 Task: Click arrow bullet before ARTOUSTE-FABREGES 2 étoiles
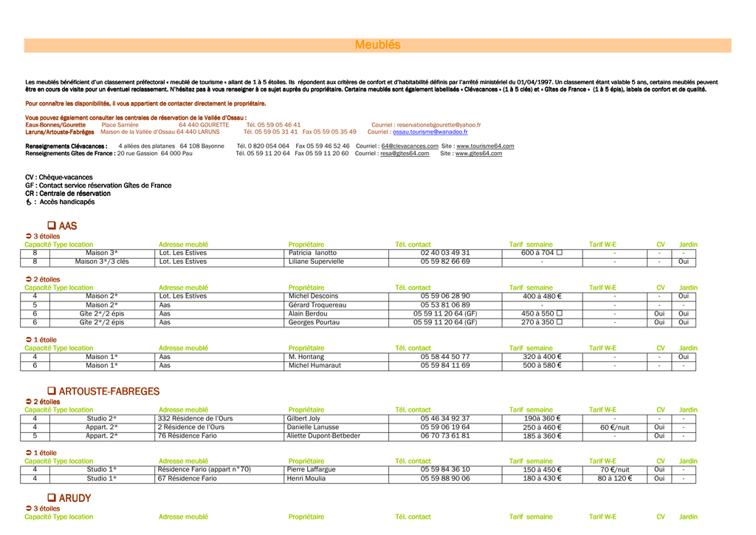(x=29, y=401)
